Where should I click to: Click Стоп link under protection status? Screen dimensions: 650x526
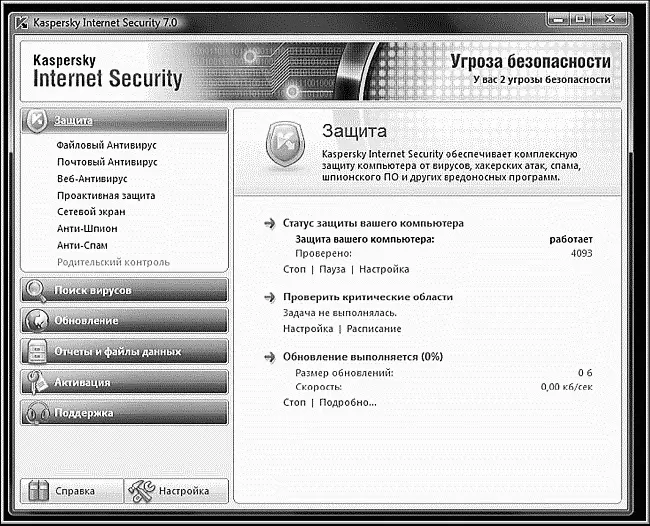point(294,269)
